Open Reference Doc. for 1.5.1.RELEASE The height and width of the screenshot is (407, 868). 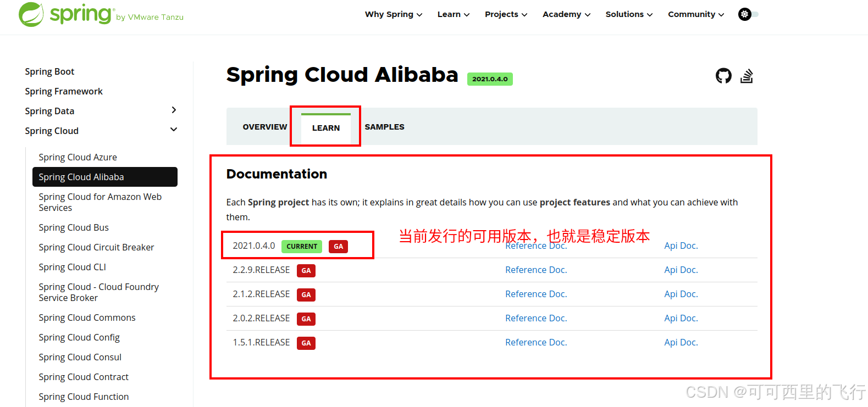536,342
